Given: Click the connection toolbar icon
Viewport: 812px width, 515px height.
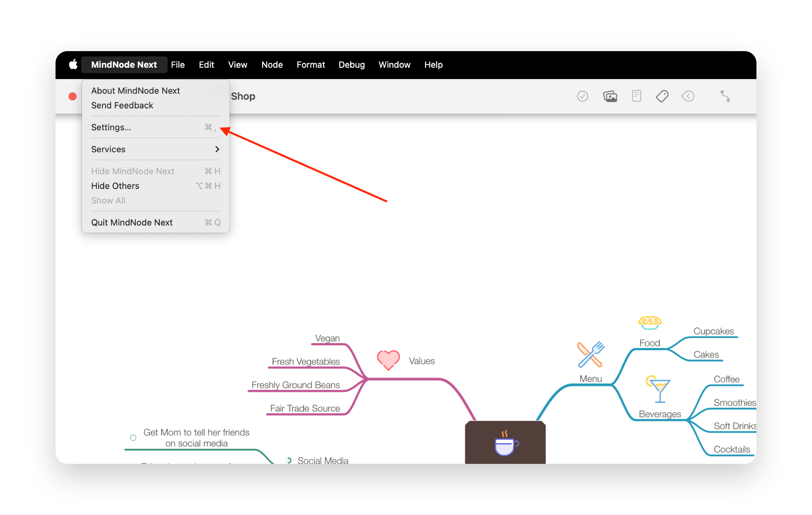Looking at the screenshot, I should [725, 96].
